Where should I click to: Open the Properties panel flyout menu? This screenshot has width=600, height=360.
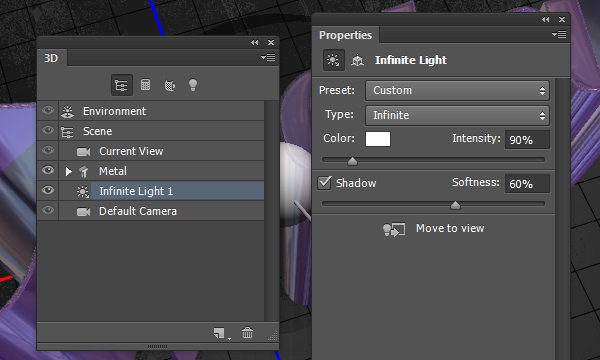click(559, 34)
